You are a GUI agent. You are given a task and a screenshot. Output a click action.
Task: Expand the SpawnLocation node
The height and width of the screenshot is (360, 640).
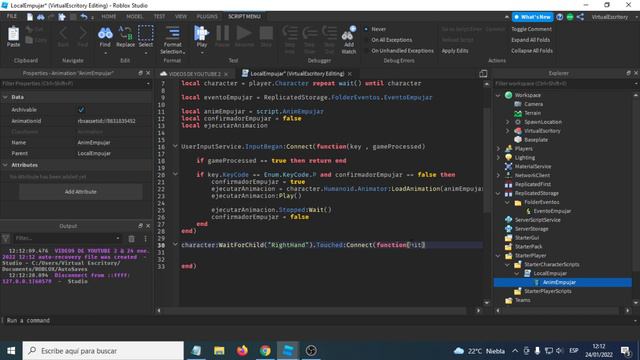coord(507,122)
